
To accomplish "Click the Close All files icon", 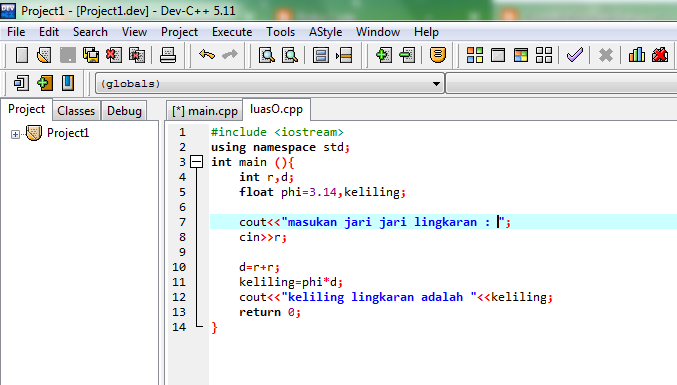I will [137, 55].
